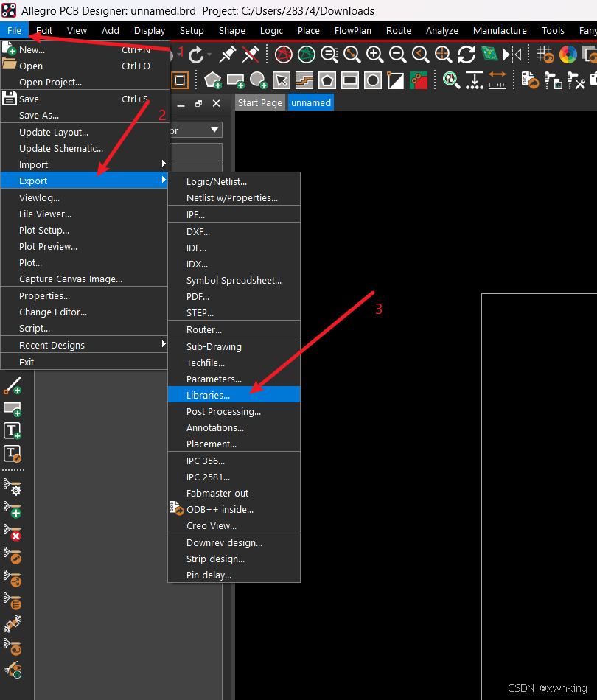Close the docked side panel

point(217,104)
